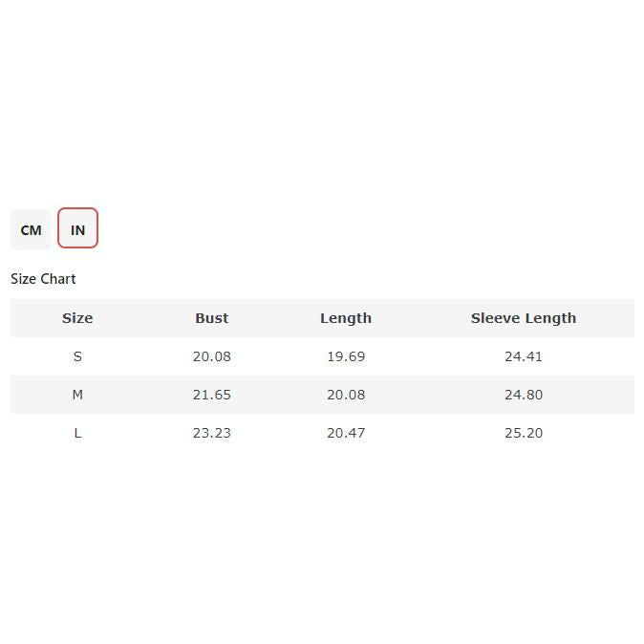644x644 pixels.
Task: Click the bust value for size S
Action: coord(212,356)
